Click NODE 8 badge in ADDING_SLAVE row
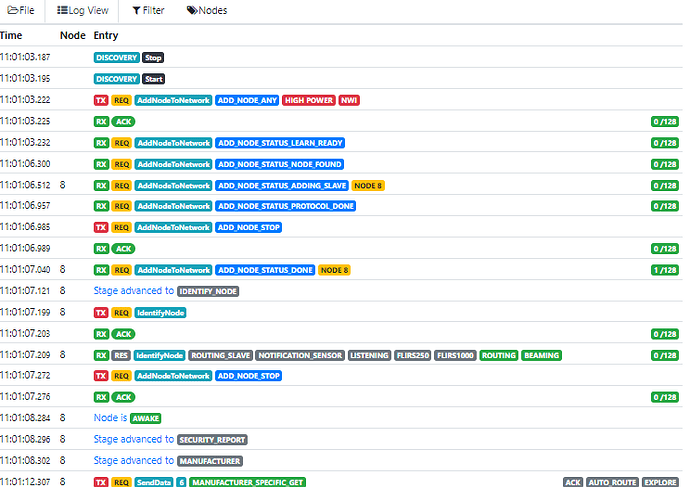Image resolution: width=690 pixels, height=487 pixels. pos(368,186)
